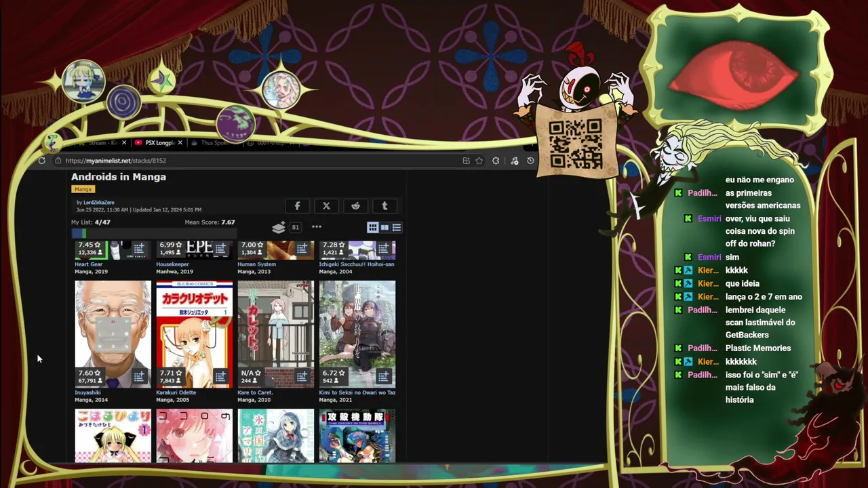Click the Karakuri Odette score 7.71
The image size is (868, 488).
coord(171,373)
